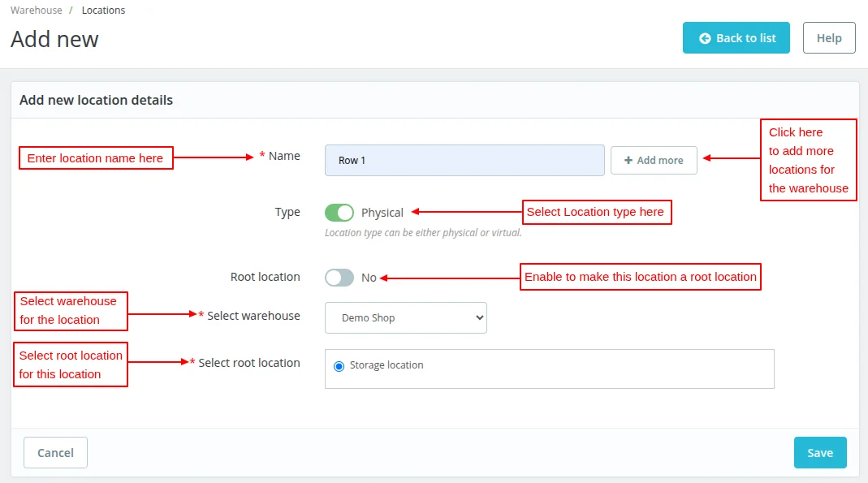Viewport: 868px width, 483px height.
Task: Click the plus icon beside Add more
Action: click(628, 161)
